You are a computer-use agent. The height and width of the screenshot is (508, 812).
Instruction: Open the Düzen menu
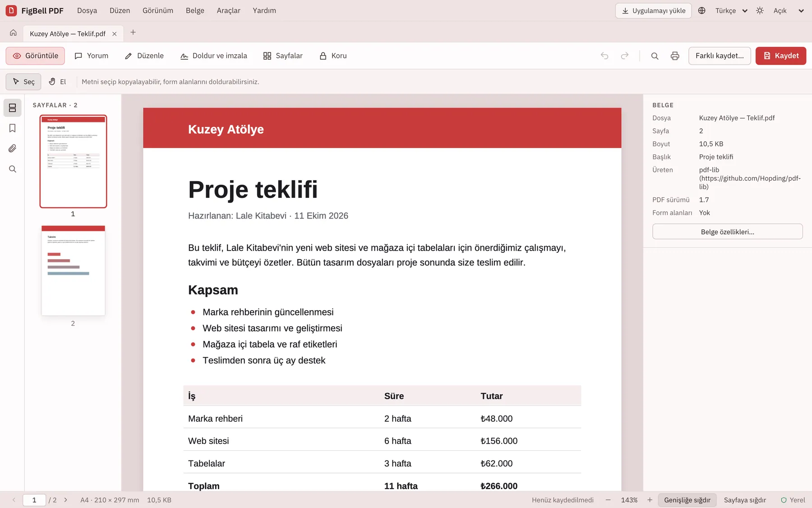pyautogui.click(x=120, y=11)
